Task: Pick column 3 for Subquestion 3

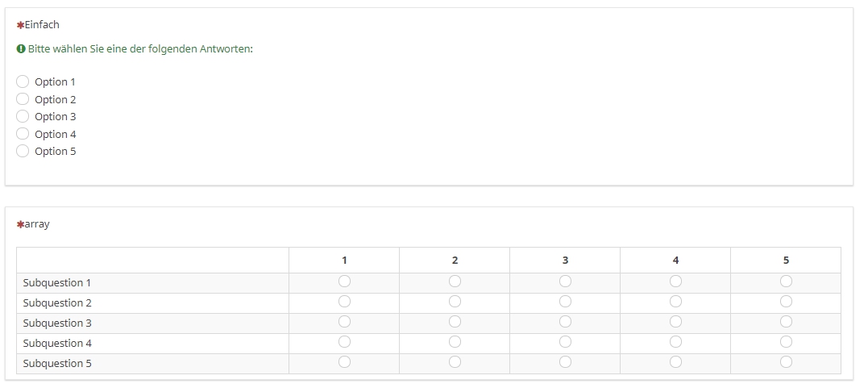Action: (x=565, y=322)
